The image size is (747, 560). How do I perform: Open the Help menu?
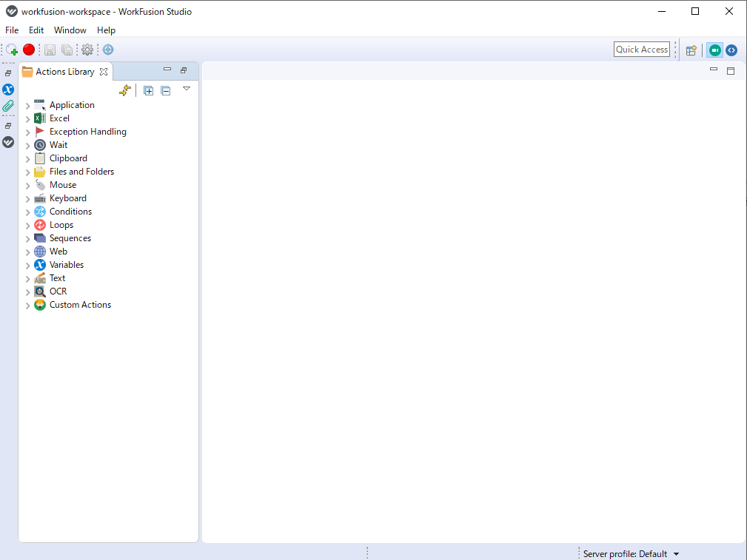pyautogui.click(x=106, y=30)
